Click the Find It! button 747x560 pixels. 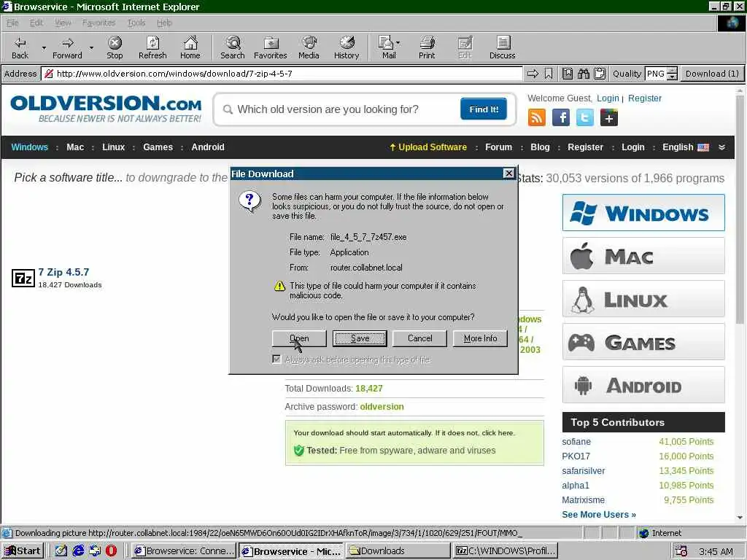click(x=484, y=109)
